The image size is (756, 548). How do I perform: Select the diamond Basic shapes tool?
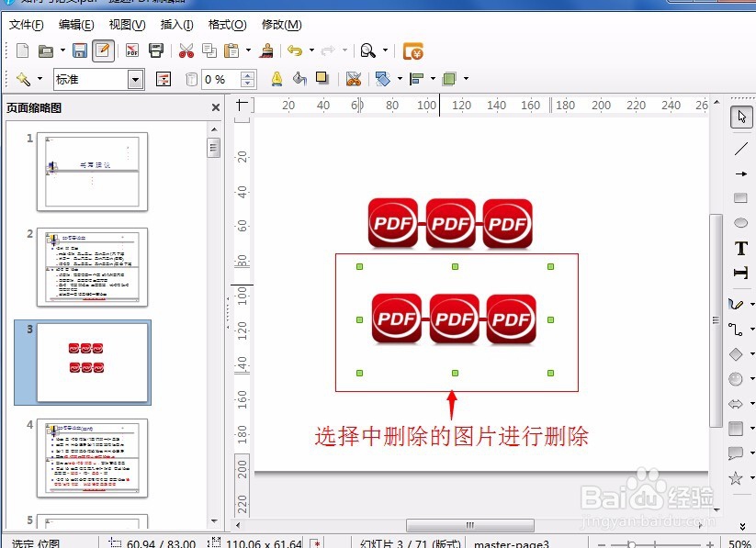tap(736, 354)
